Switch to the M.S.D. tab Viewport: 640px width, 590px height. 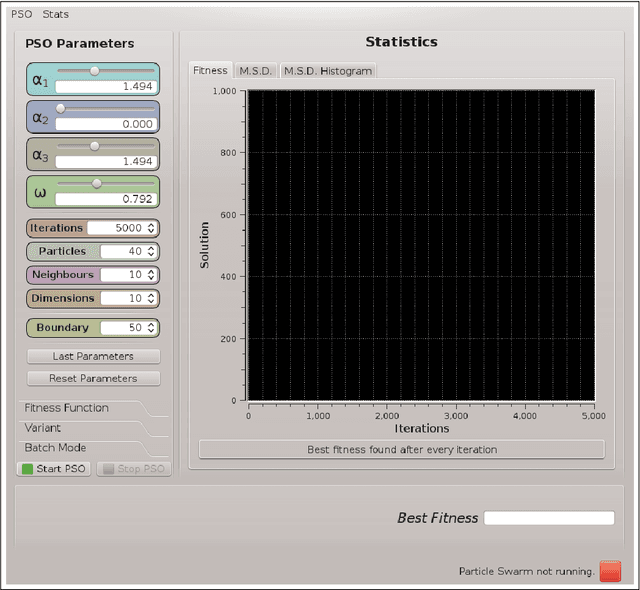pyautogui.click(x=255, y=71)
